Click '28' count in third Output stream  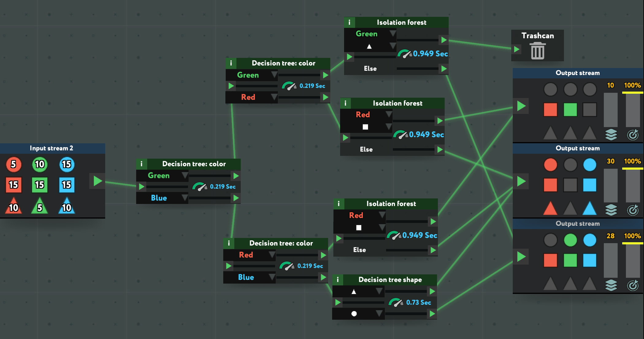point(610,236)
